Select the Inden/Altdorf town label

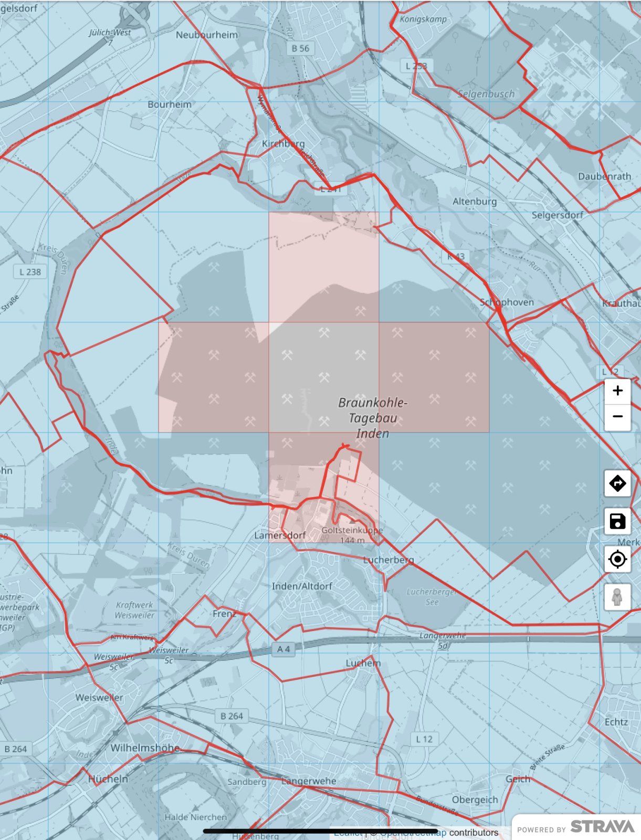click(302, 586)
